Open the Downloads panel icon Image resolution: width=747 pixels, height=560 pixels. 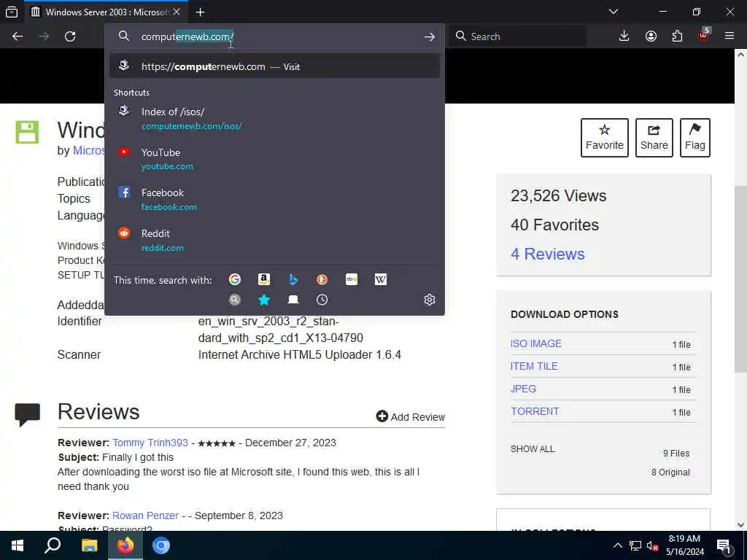pos(624,36)
